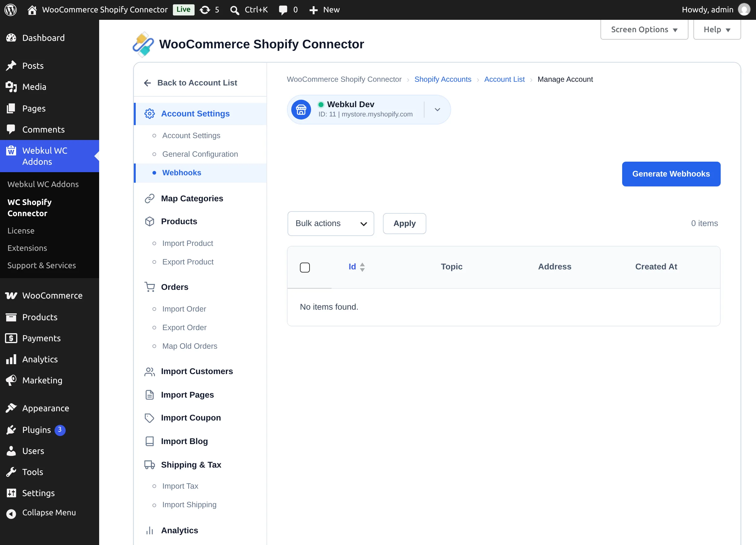Click the Orders cart icon

[x=150, y=287]
